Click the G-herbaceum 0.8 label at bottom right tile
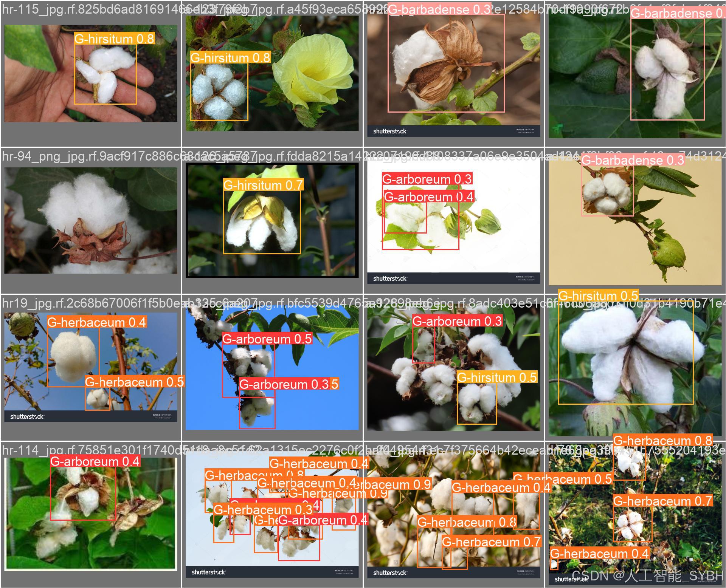 point(662,441)
